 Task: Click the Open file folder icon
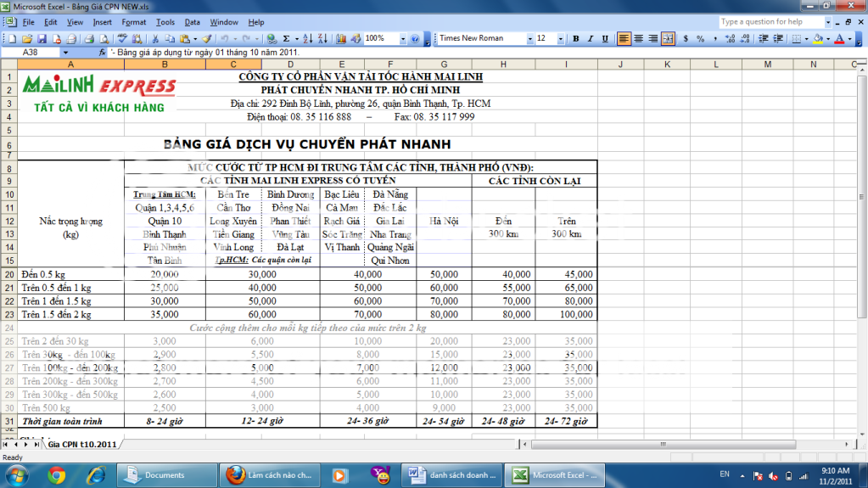point(26,39)
